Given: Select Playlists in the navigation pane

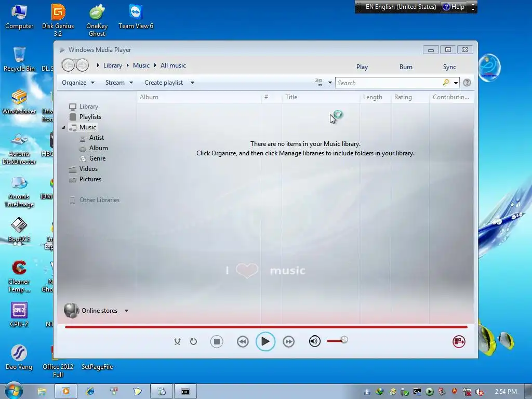Looking at the screenshot, I should 90,117.
